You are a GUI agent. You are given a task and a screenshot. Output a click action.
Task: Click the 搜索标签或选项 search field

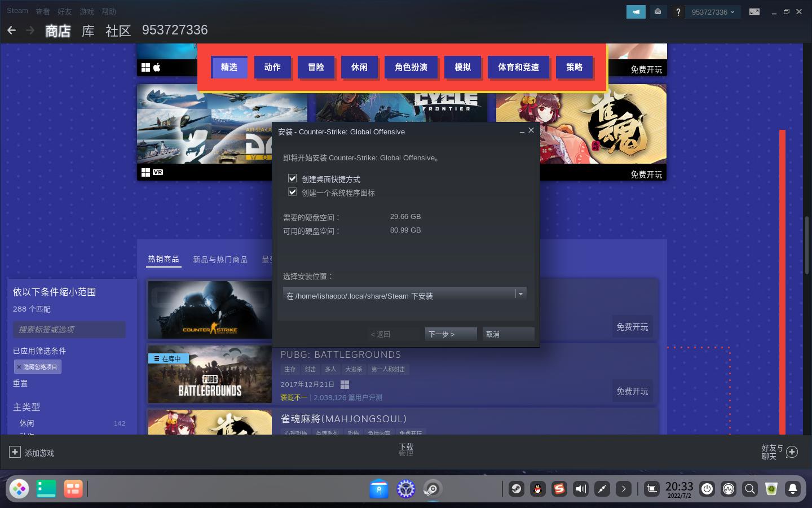tap(69, 330)
